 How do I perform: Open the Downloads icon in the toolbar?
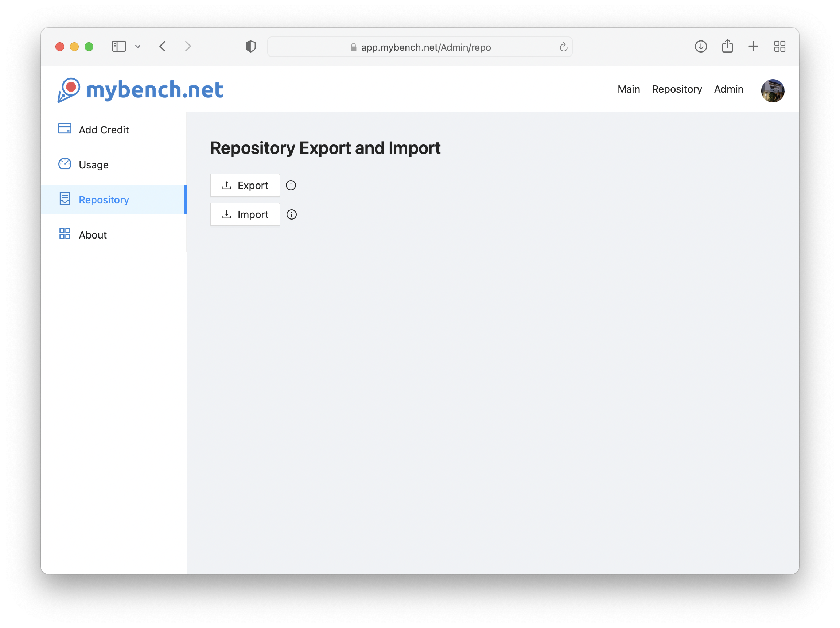click(701, 46)
